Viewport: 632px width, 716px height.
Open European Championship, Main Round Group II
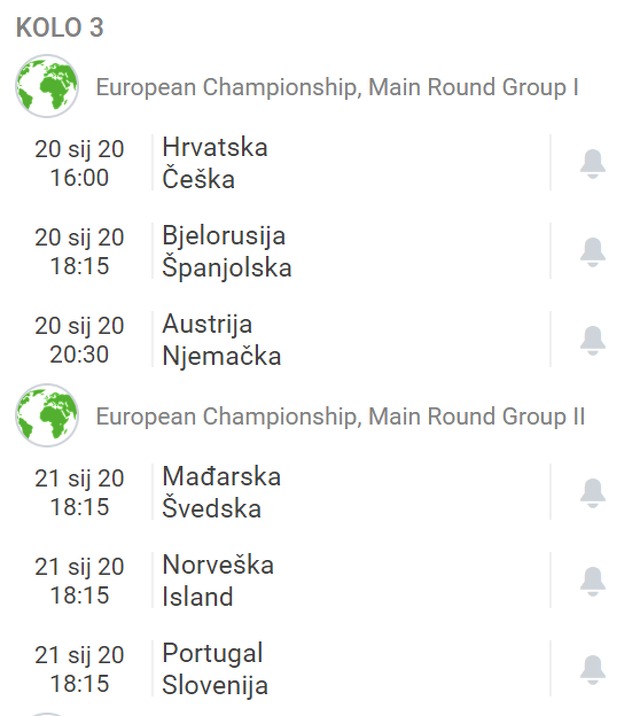click(340, 417)
